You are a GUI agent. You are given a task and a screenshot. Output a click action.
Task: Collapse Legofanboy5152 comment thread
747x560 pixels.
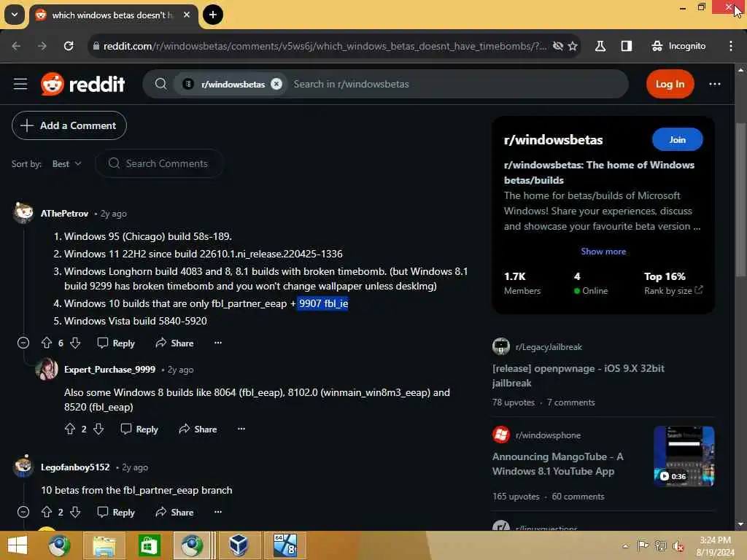point(23,513)
